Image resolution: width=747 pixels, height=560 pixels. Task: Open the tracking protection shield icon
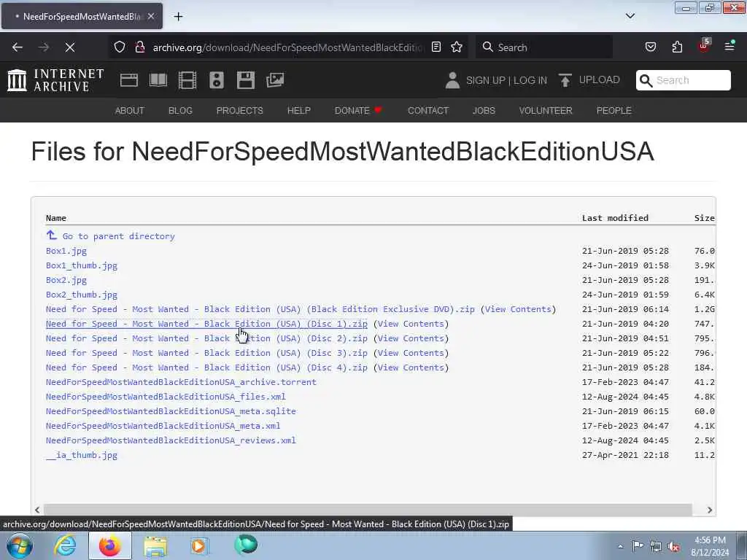coord(120,47)
